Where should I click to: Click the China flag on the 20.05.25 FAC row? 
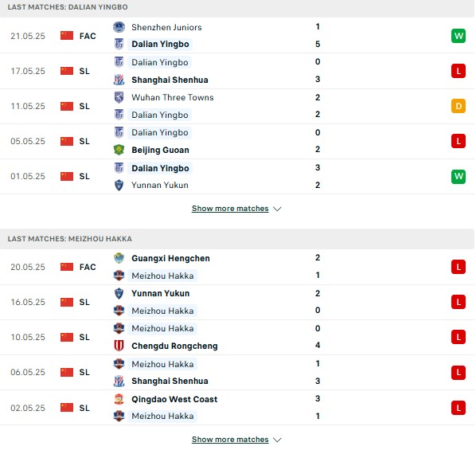click(67, 267)
